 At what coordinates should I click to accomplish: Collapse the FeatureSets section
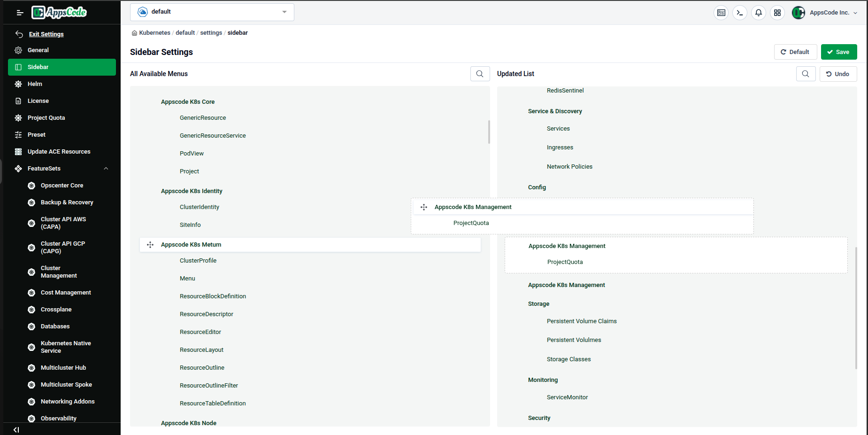coord(106,168)
